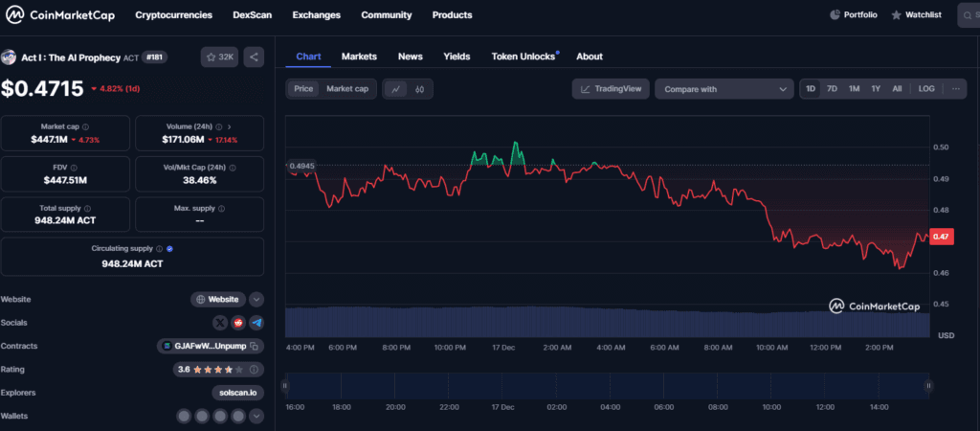Viewport: 980px width, 431px height.
Task: Click the ACT token avatar
Action: pyautogui.click(x=8, y=57)
